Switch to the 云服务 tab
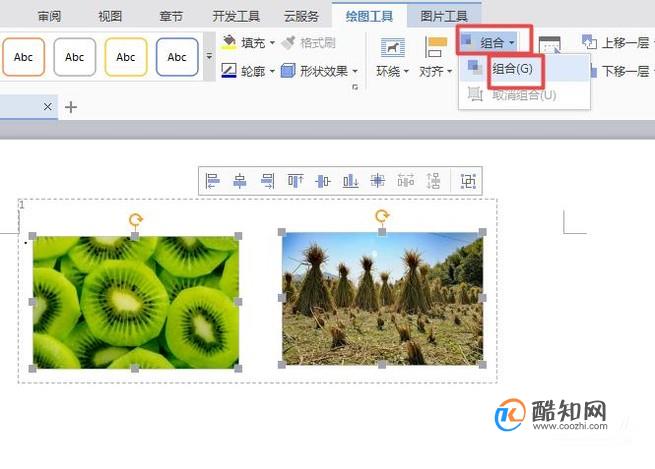This screenshot has width=655, height=469. [301, 16]
